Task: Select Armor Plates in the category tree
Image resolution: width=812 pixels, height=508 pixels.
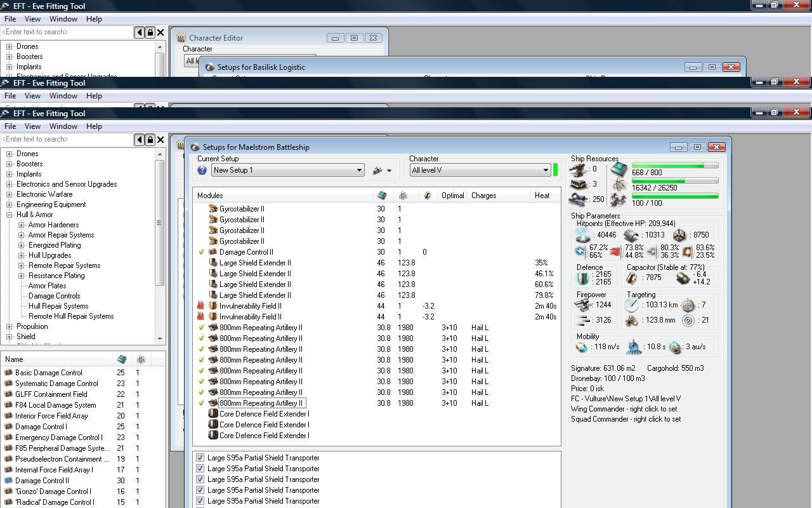Action: click(47, 286)
